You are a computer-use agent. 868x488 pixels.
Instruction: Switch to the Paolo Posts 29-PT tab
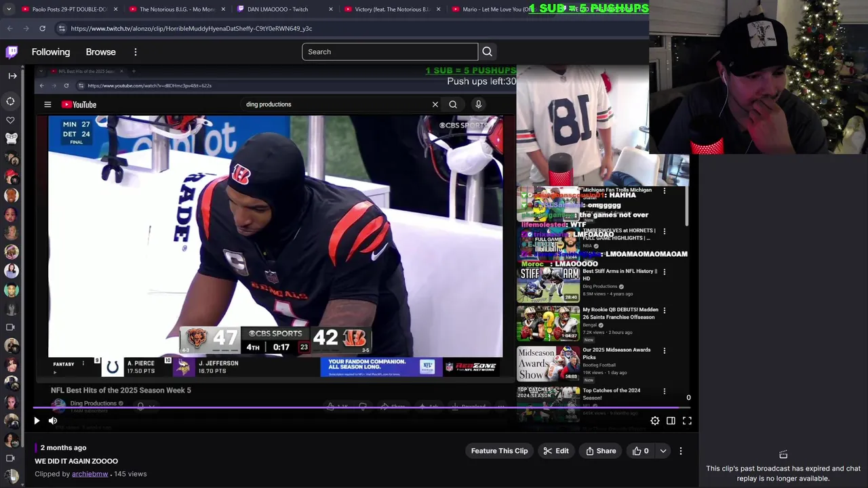pos(69,9)
